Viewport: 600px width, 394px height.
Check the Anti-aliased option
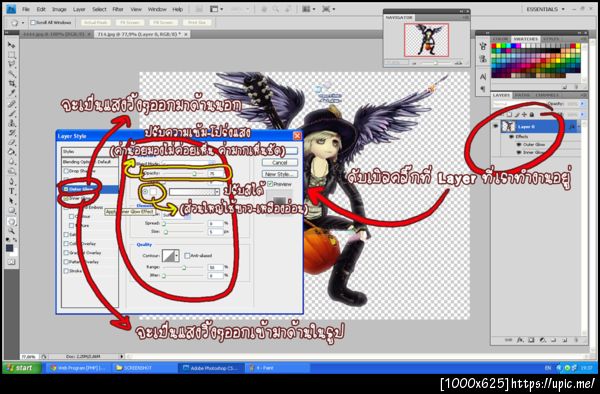coord(187,256)
